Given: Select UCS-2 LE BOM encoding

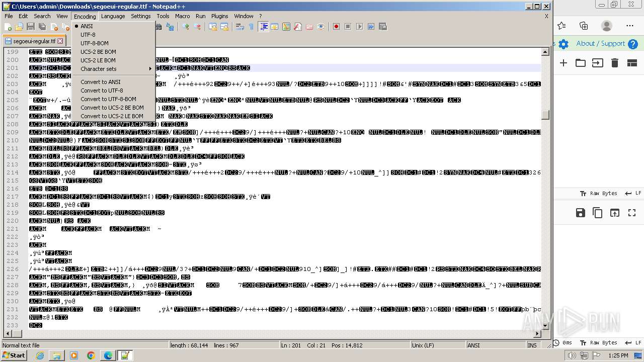Looking at the screenshot, I should point(113,60).
